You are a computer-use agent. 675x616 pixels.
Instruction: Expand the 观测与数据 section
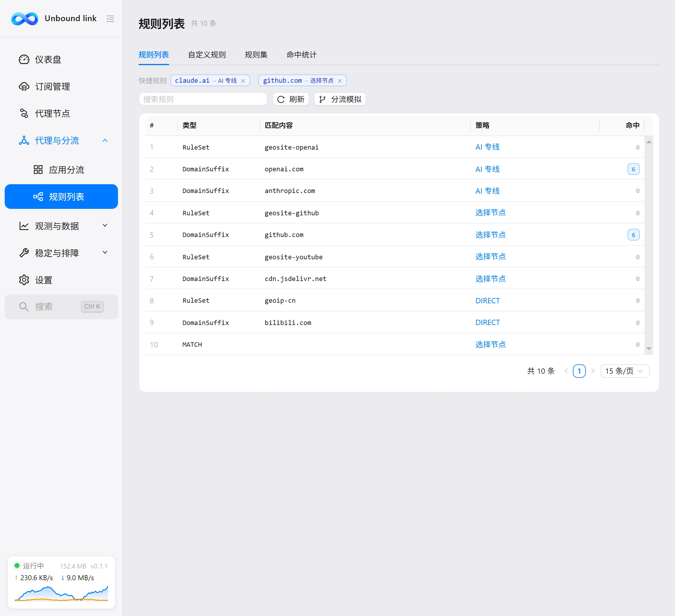click(61, 226)
